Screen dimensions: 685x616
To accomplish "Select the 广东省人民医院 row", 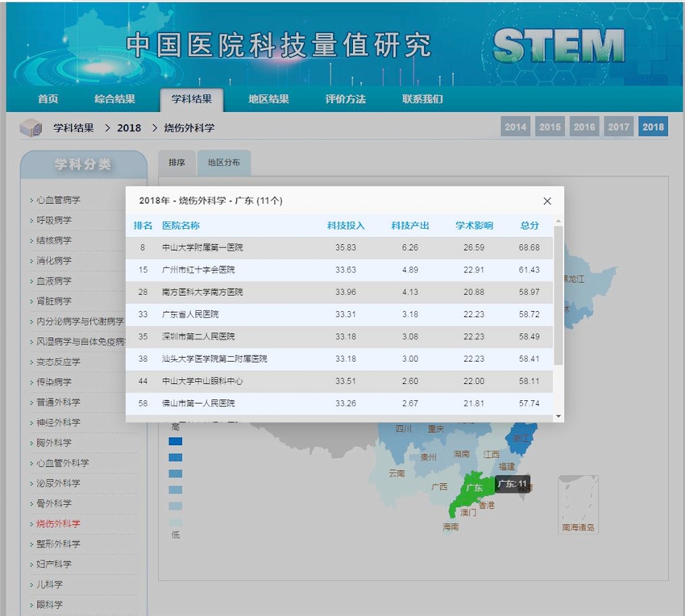I will pyautogui.click(x=339, y=314).
